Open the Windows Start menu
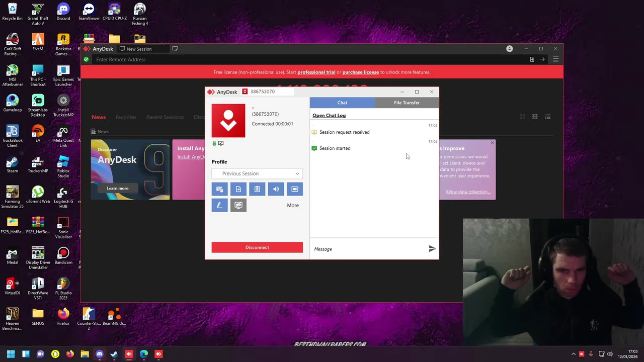Screen dimensions: 644x362 11,354
